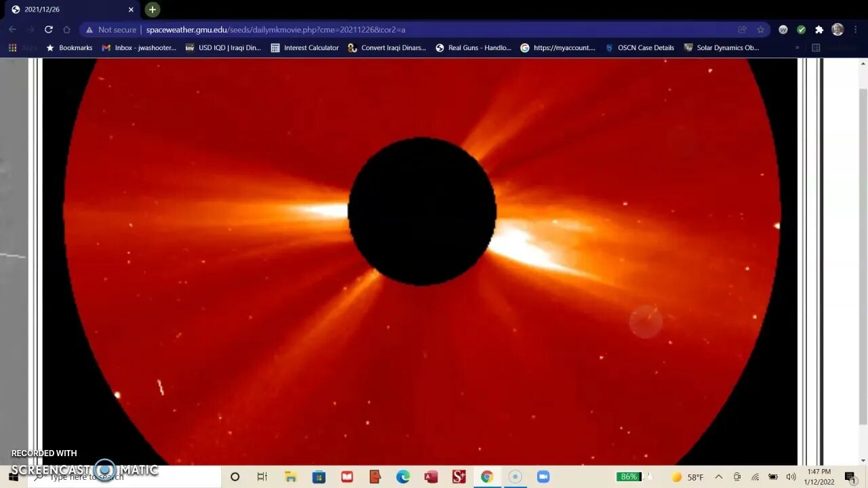Open the Windows notification center
The image size is (868, 488).
point(850,477)
